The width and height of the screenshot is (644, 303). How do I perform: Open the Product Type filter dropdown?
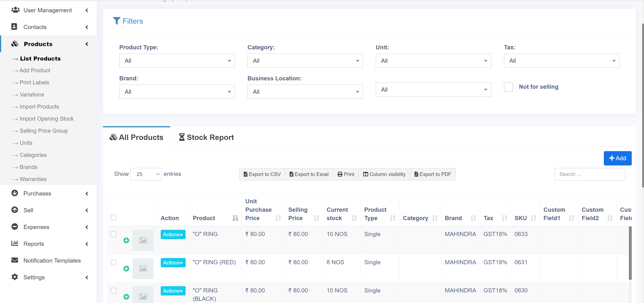[177, 61]
